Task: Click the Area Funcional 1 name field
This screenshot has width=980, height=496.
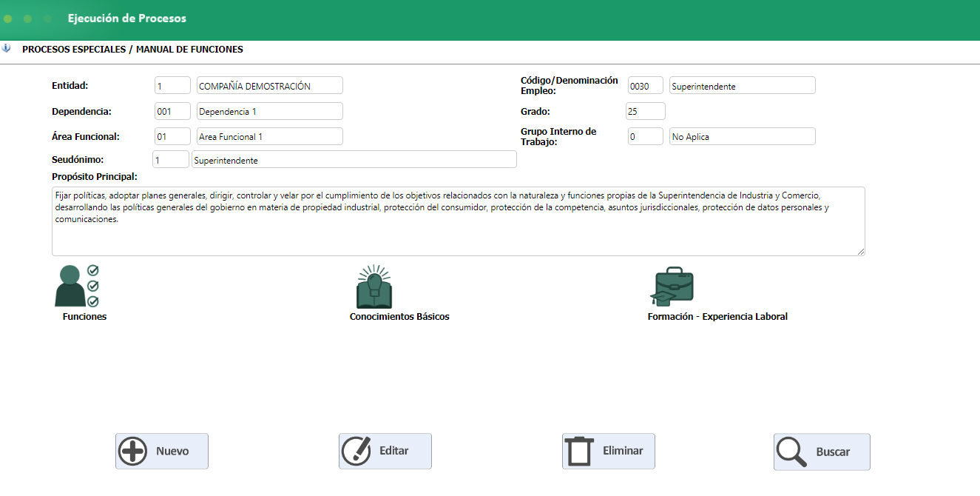Action: (x=270, y=136)
